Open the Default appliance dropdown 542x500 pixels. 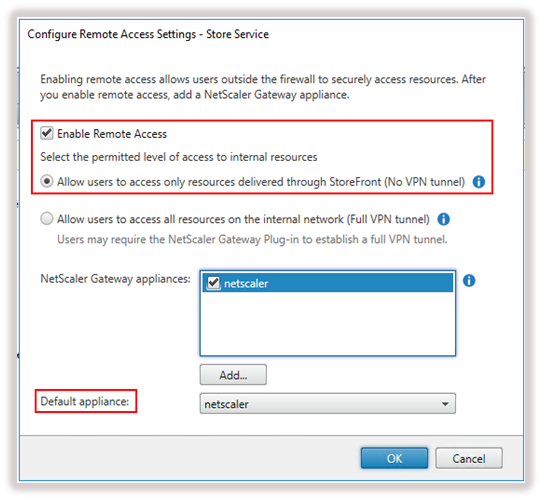pyautogui.click(x=327, y=404)
